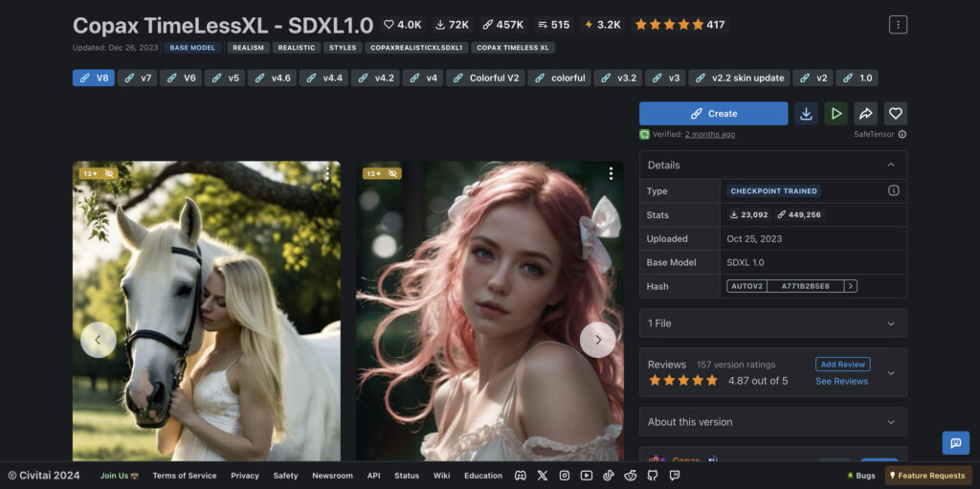Viewport: 980px width, 489px height.
Task: Open the TikTok footer icon
Action: point(608,476)
